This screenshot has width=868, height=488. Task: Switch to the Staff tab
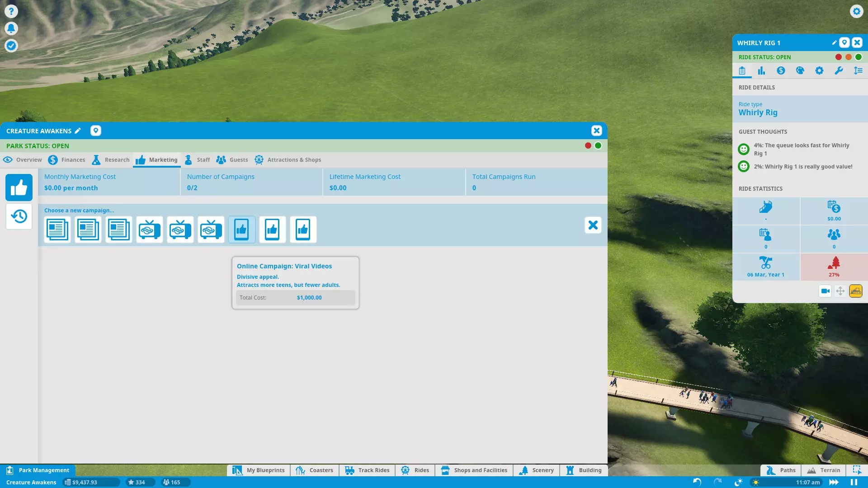[197, 160]
